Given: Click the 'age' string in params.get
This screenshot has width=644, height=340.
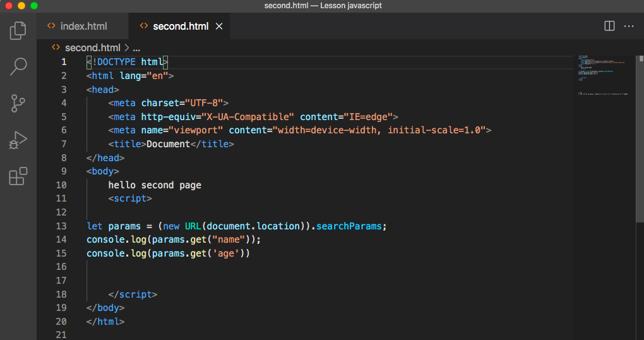Looking at the screenshot, I should point(225,253).
